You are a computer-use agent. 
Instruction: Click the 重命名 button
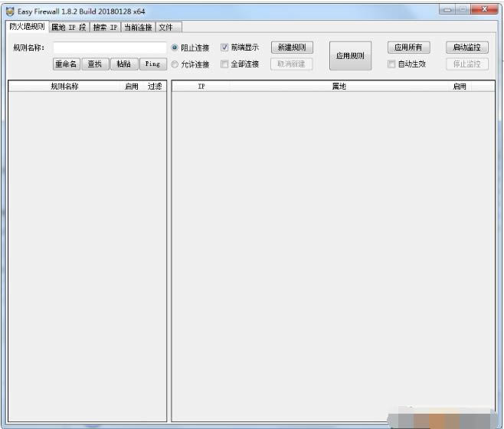(x=66, y=64)
